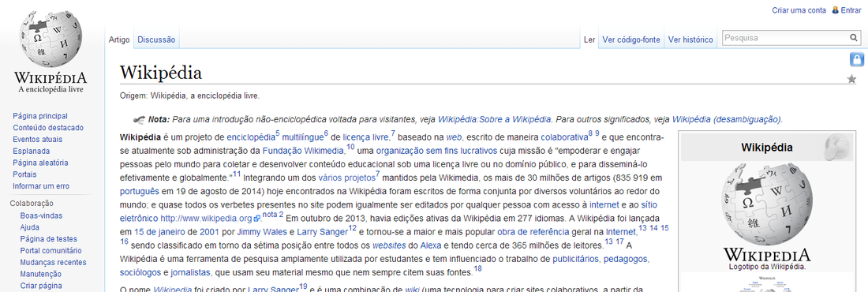
Task: Click the featured article star icon
Action: [852, 79]
